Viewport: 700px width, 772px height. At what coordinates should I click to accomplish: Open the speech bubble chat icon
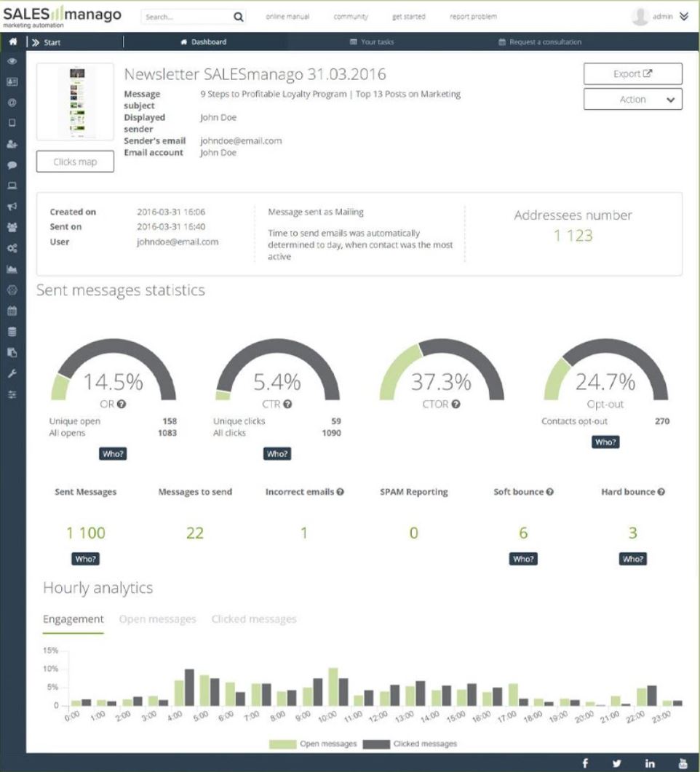tap(12, 165)
